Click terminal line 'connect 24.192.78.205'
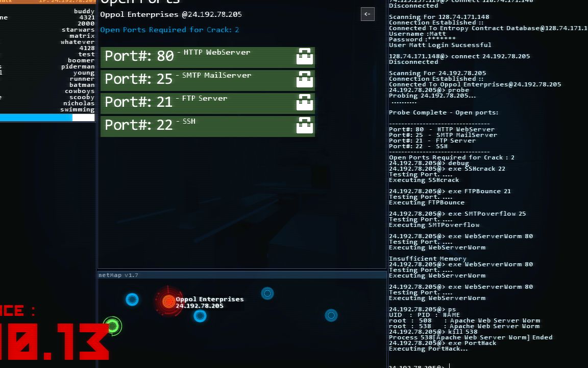The image size is (588, 368). click(491, 56)
